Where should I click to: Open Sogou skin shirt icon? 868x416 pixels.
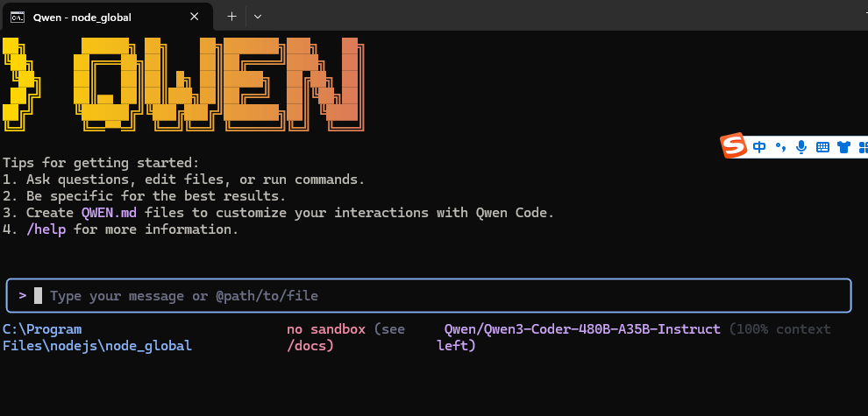coord(843,146)
